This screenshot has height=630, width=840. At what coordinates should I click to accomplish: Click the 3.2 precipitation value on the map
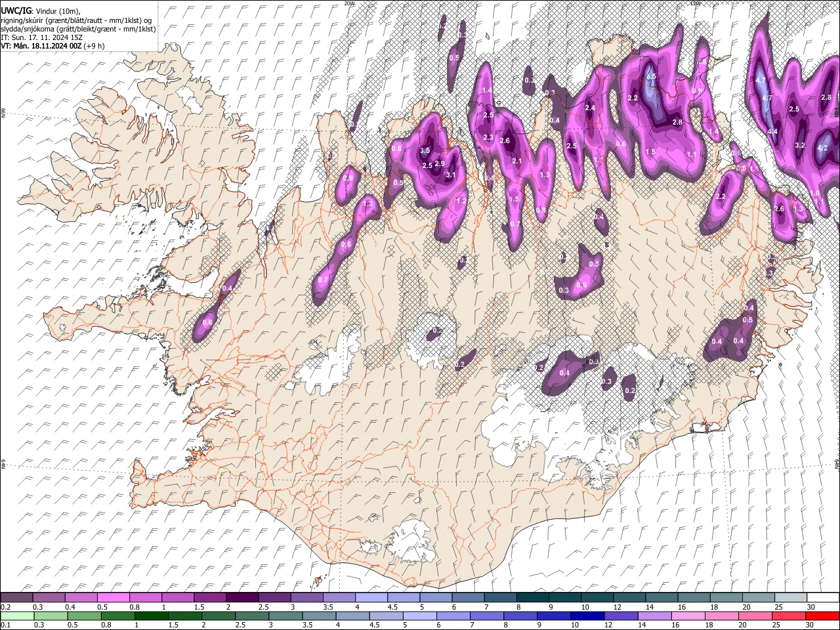[x=800, y=145]
